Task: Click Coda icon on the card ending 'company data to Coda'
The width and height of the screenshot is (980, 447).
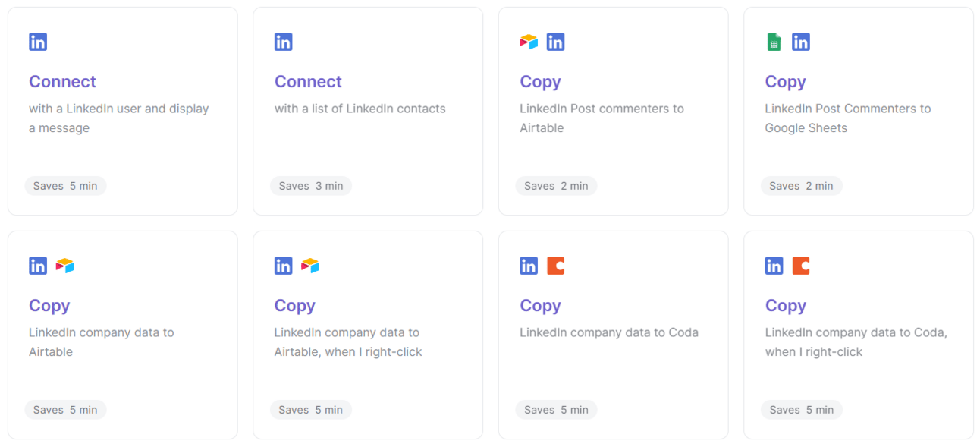Action: click(x=555, y=266)
